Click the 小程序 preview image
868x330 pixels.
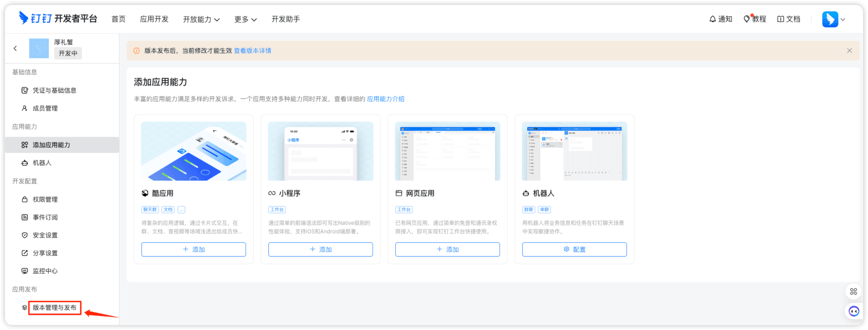pos(321,151)
